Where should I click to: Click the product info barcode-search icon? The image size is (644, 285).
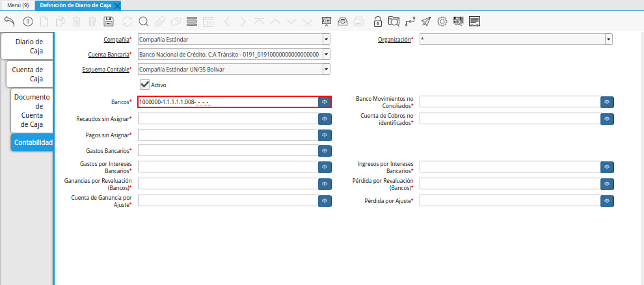click(458, 21)
